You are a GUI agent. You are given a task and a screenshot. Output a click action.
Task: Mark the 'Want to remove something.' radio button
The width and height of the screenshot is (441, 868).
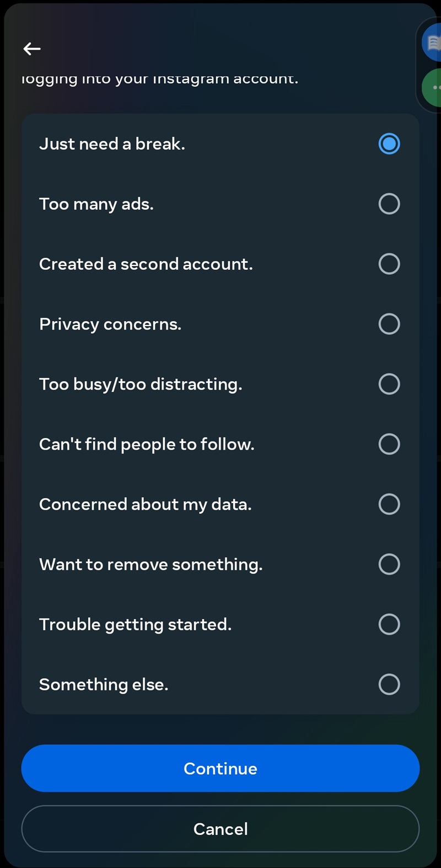point(389,565)
